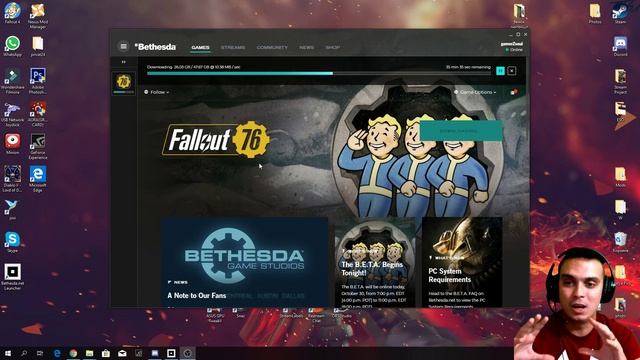The height and width of the screenshot is (360, 640).
Task: Open the Steam desktop shortcut
Action: pos(620,13)
